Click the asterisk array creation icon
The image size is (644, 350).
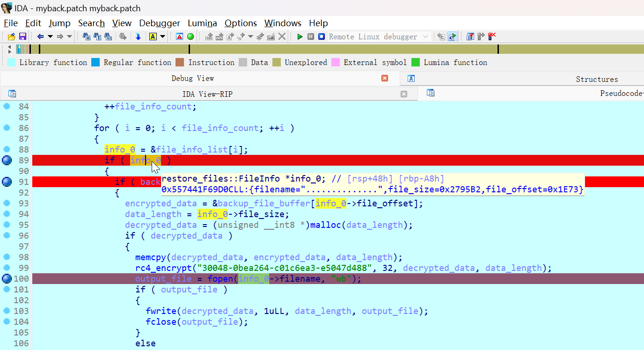click(260, 36)
